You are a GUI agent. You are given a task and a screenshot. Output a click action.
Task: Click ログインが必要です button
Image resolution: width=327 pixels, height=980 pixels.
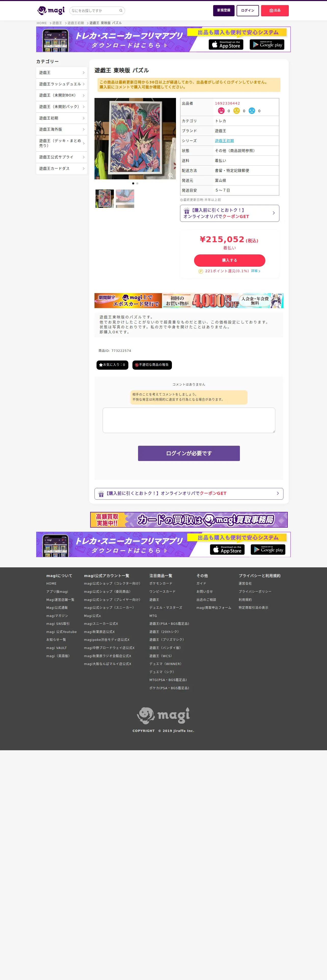[x=189, y=453]
